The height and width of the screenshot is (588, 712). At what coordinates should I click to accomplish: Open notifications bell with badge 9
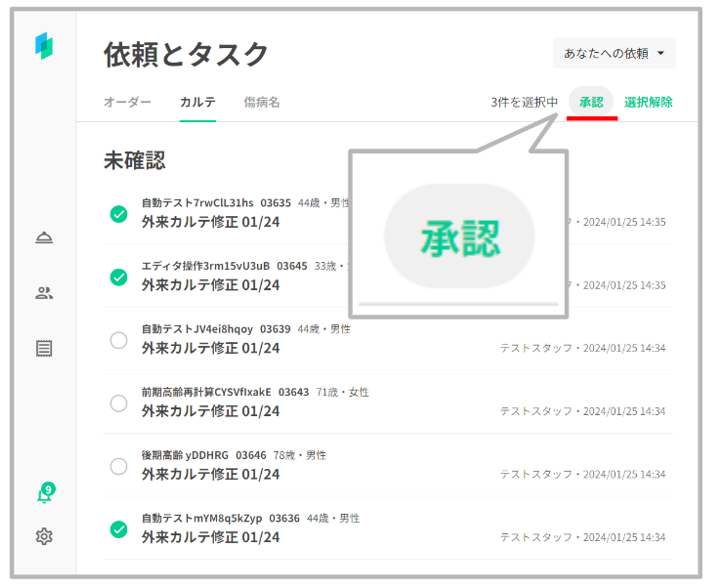coord(45,494)
